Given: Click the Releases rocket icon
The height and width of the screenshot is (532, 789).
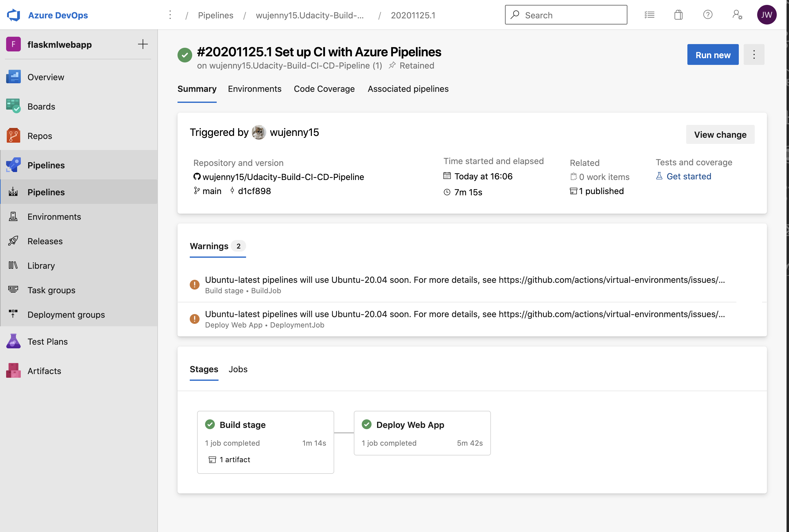Looking at the screenshot, I should [13, 241].
